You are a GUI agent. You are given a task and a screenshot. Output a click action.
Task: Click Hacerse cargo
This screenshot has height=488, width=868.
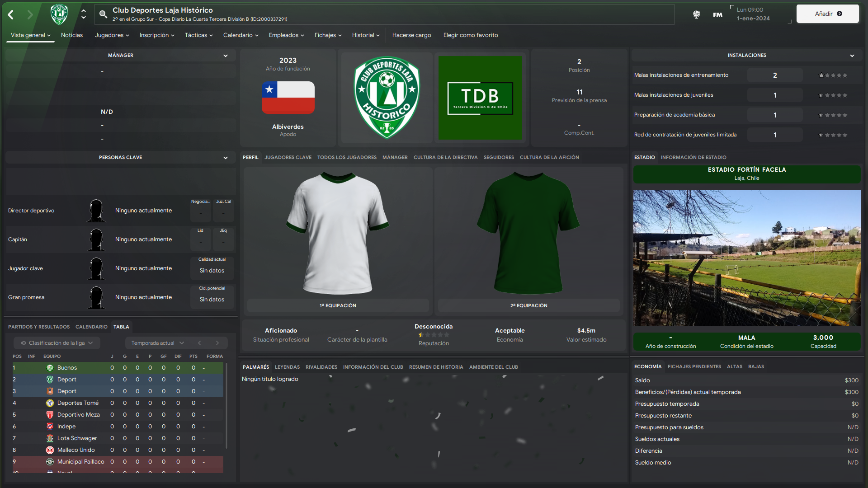(x=411, y=35)
